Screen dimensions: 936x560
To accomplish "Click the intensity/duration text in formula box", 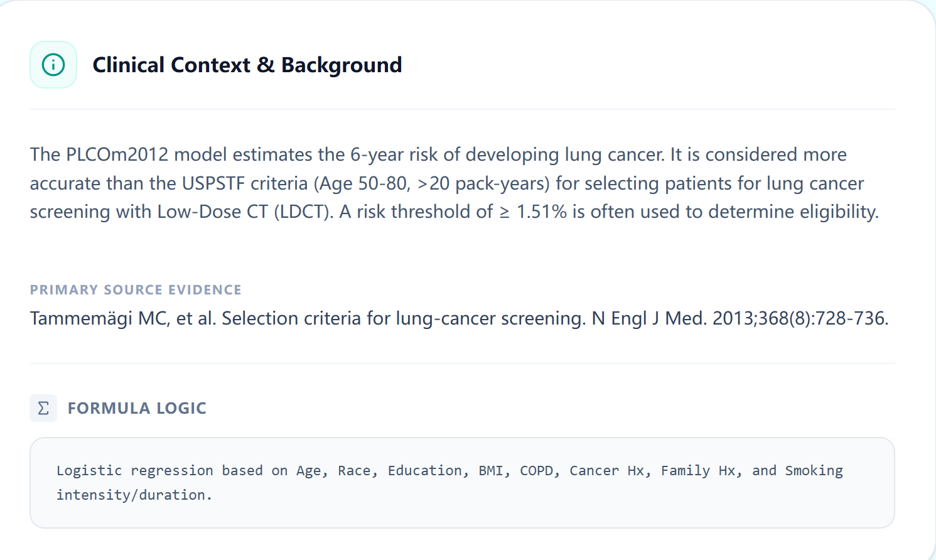I will 134,495.
